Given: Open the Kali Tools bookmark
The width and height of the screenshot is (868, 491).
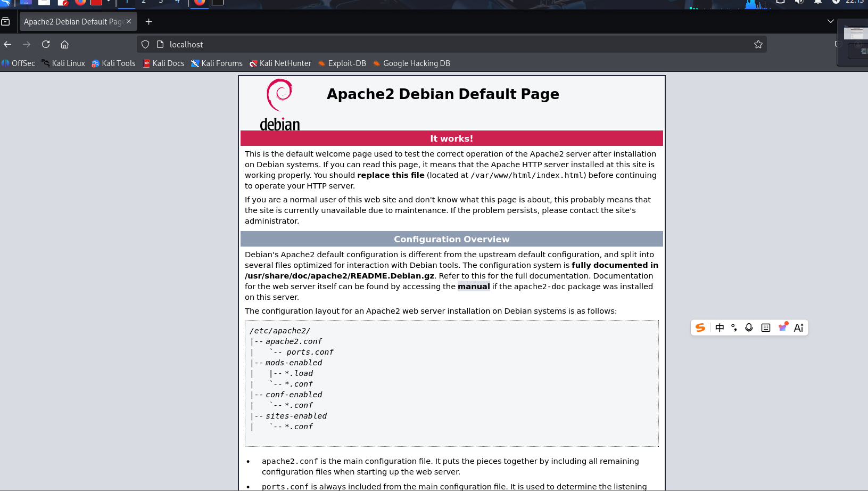Looking at the screenshot, I should pos(113,63).
